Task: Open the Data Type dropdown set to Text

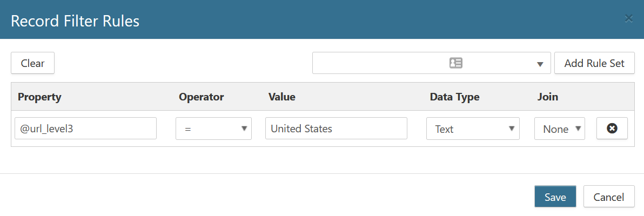Action: tap(472, 129)
